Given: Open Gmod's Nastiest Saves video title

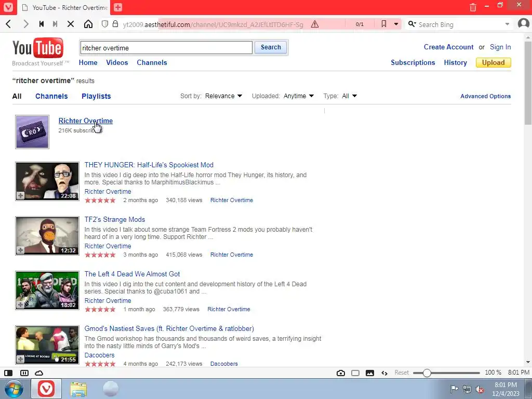Looking at the screenshot, I should pyautogui.click(x=169, y=328).
